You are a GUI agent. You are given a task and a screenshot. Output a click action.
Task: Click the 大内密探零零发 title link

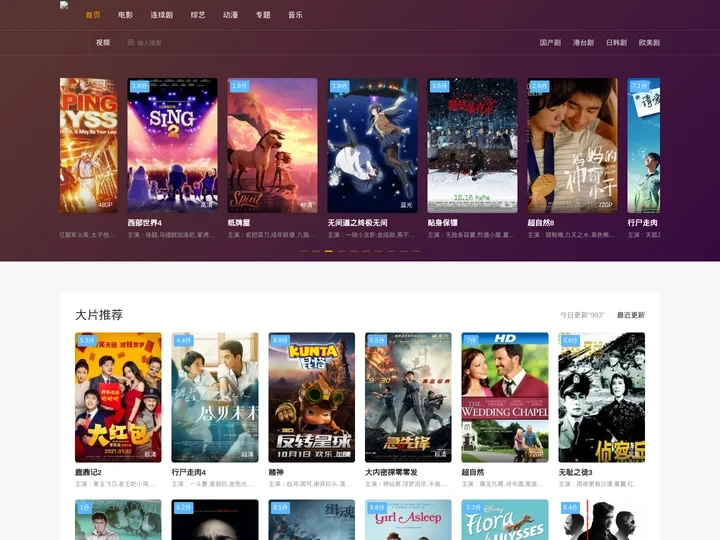[391, 472]
